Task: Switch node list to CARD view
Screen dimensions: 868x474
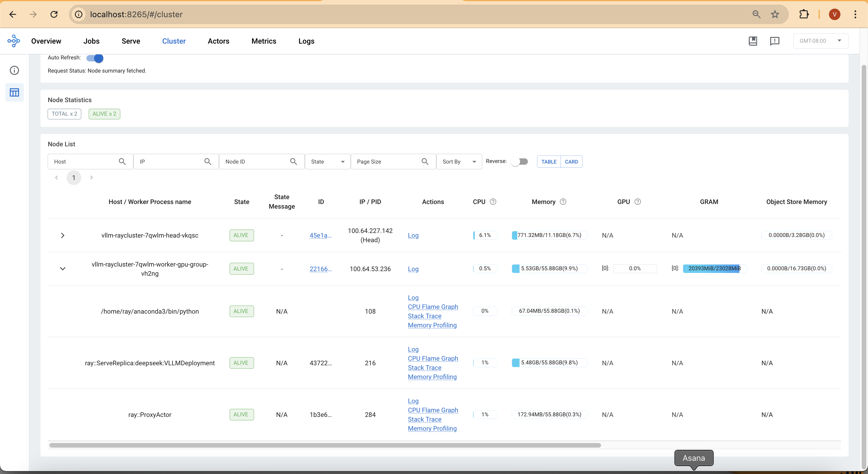Action: [x=571, y=162]
